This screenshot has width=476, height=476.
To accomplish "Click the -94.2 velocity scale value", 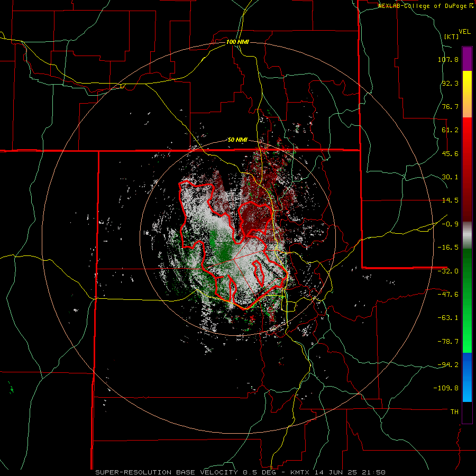I will [x=448, y=364].
